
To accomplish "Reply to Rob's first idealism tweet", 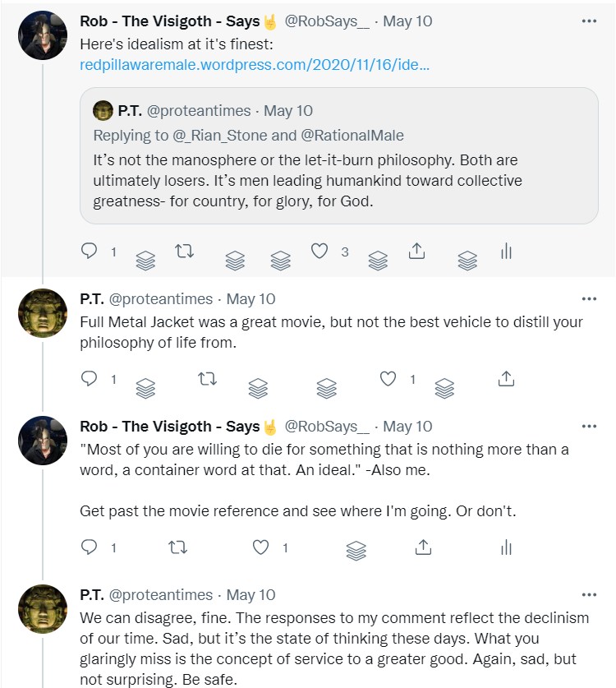I will tap(90, 252).
